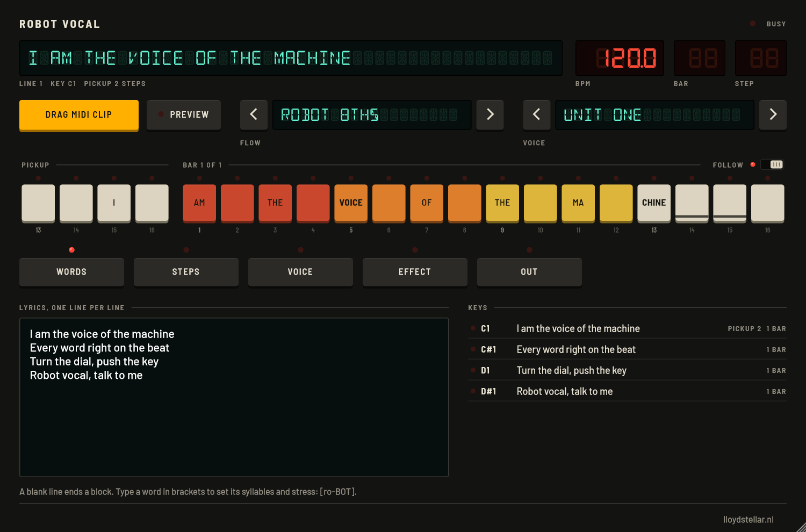This screenshot has width=806, height=532.
Task: Switch to the Voice tab
Action: (x=300, y=272)
